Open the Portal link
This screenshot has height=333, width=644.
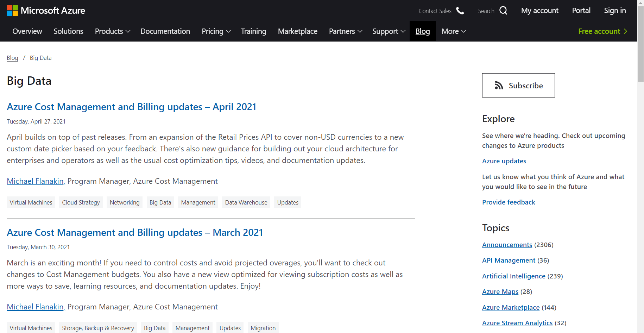click(581, 11)
